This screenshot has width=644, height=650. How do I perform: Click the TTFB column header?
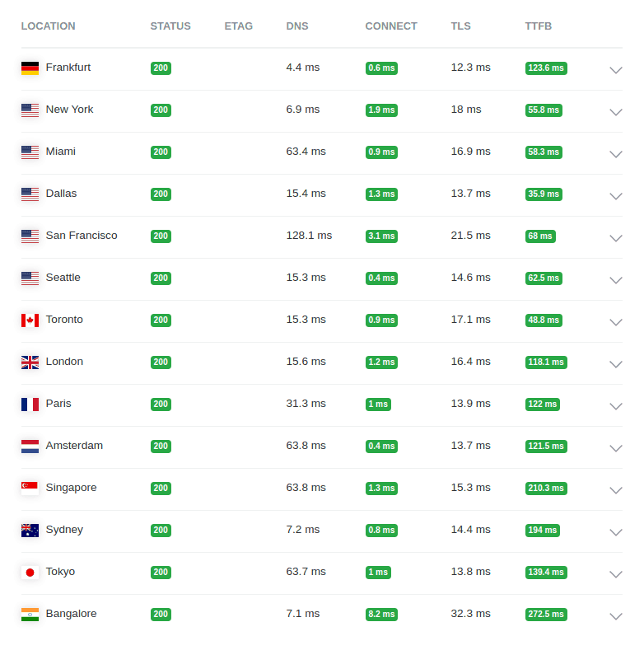(539, 26)
